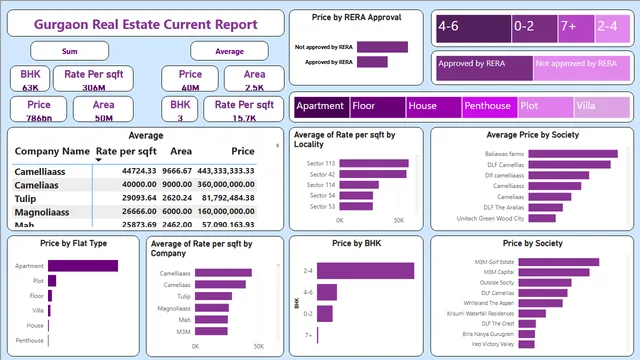Click the average Price 40M card
640x360 pixels.
click(190, 79)
